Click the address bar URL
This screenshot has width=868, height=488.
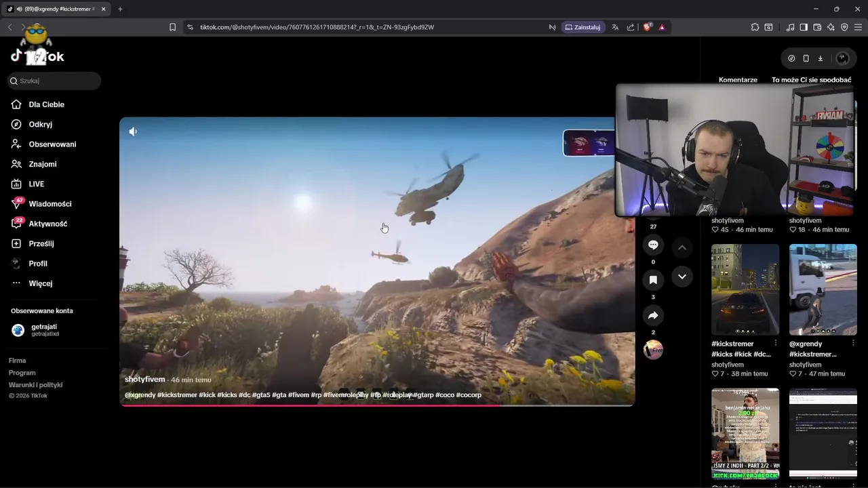coord(317,27)
